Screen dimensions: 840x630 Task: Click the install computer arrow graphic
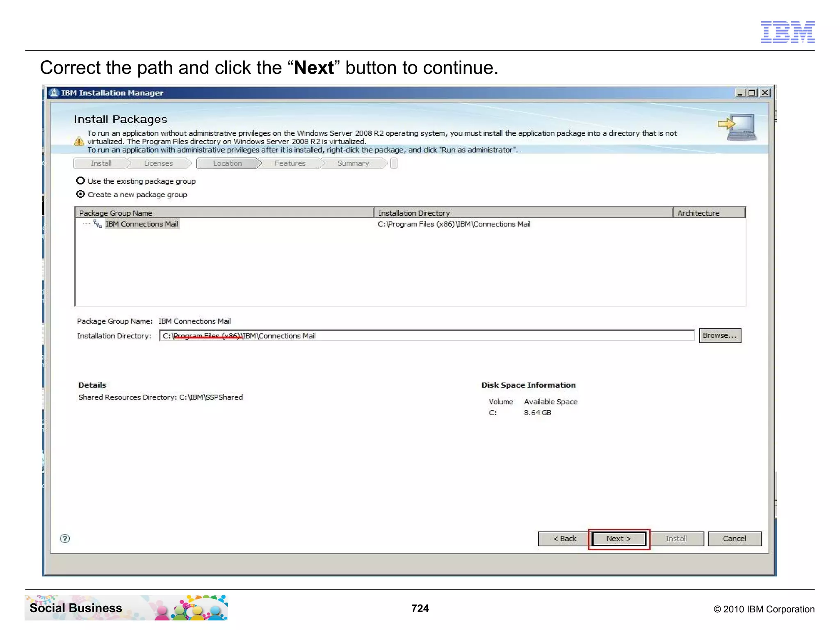pyautogui.click(x=737, y=128)
